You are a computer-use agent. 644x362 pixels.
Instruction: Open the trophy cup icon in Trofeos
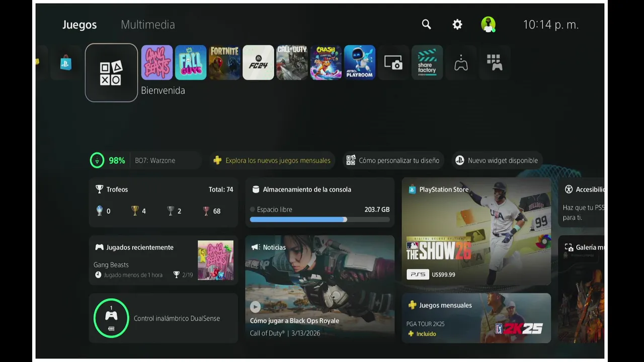pos(99,189)
